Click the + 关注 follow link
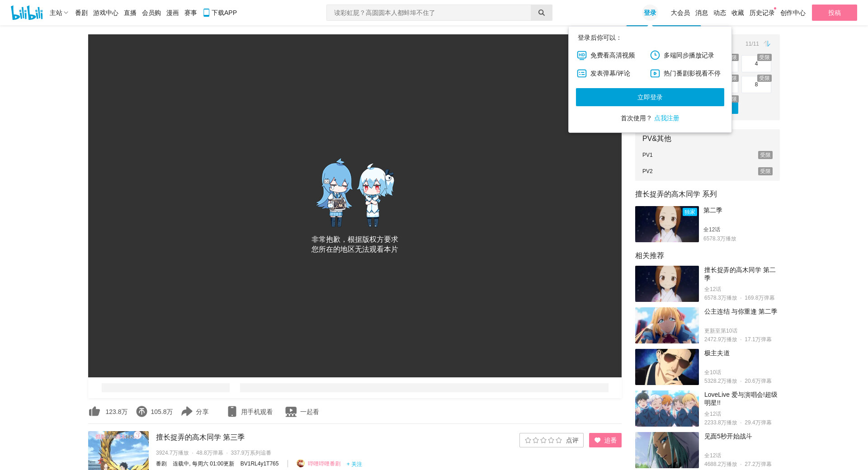Image resolution: width=868 pixels, height=470 pixels. click(354, 464)
